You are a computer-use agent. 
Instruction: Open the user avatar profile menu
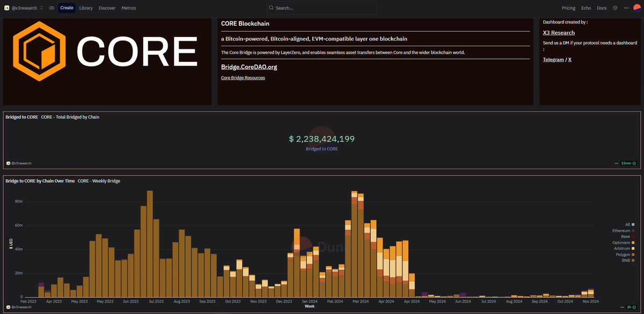pos(637,8)
